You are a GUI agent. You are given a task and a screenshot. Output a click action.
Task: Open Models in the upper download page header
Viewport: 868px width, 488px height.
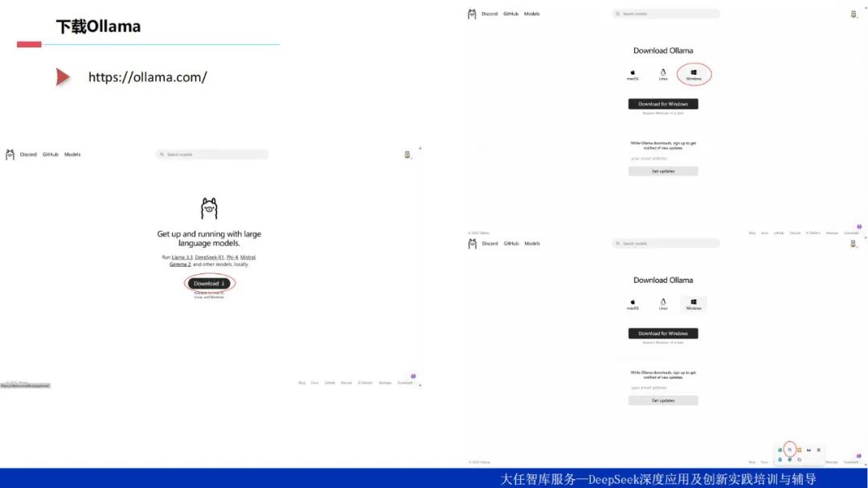(532, 14)
